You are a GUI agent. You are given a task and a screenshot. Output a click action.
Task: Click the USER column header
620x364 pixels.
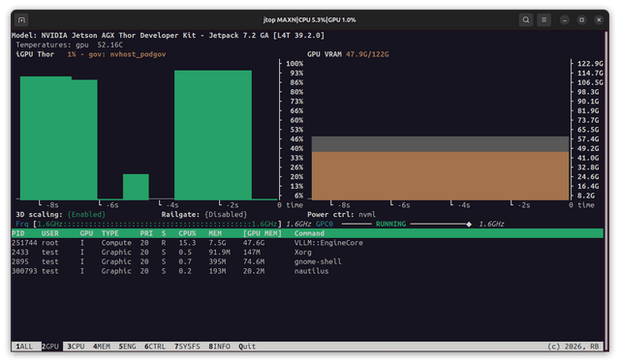point(50,233)
